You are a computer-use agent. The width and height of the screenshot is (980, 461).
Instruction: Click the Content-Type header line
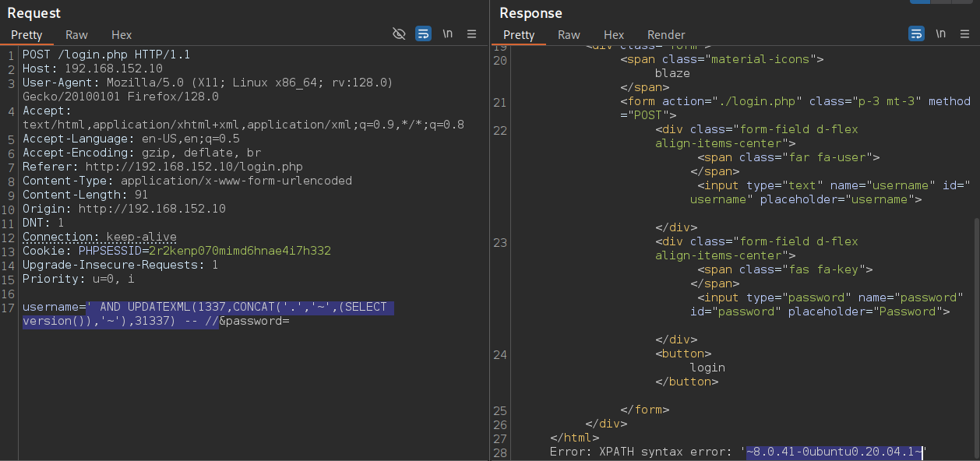[187, 181]
